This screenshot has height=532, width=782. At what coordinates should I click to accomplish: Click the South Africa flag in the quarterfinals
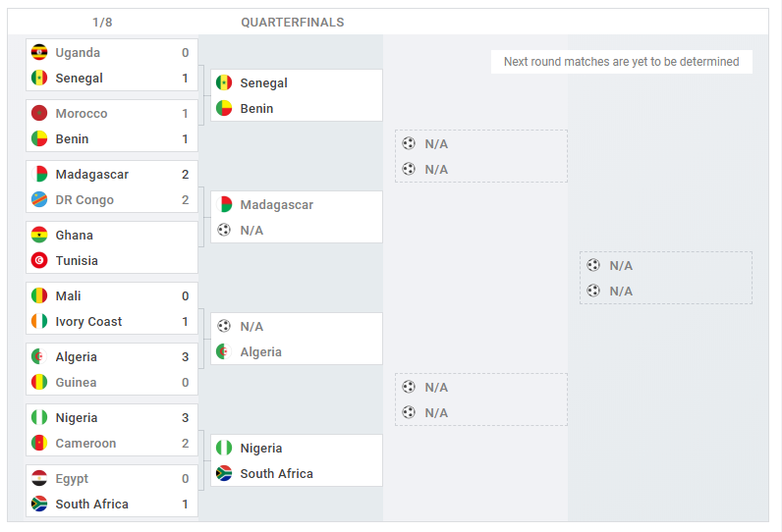tap(224, 473)
